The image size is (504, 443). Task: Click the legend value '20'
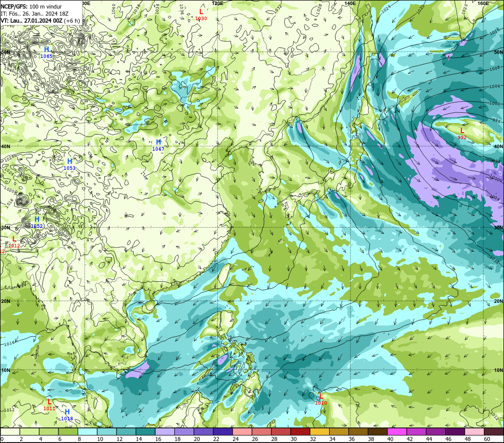click(x=197, y=439)
